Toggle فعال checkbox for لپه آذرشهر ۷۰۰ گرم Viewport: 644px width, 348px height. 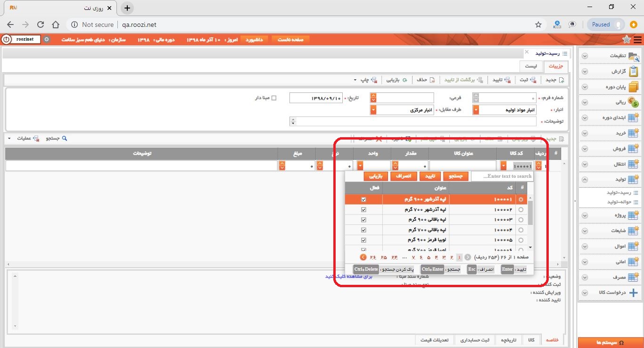click(363, 209)
